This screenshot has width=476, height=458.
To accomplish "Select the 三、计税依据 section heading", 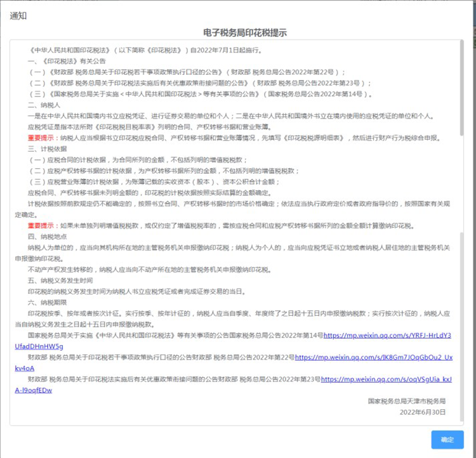I will coord(47,148).
